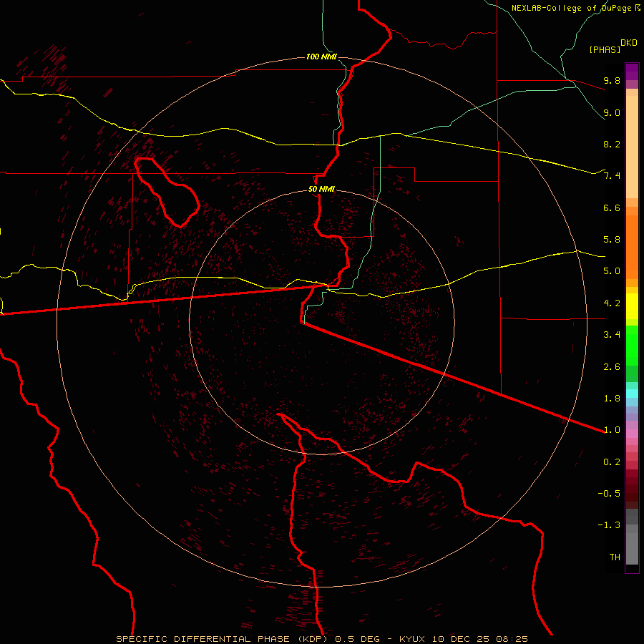644x644 pixels.
Task: Click the TH threshold label on legend
Action: [x=615, y=557]
